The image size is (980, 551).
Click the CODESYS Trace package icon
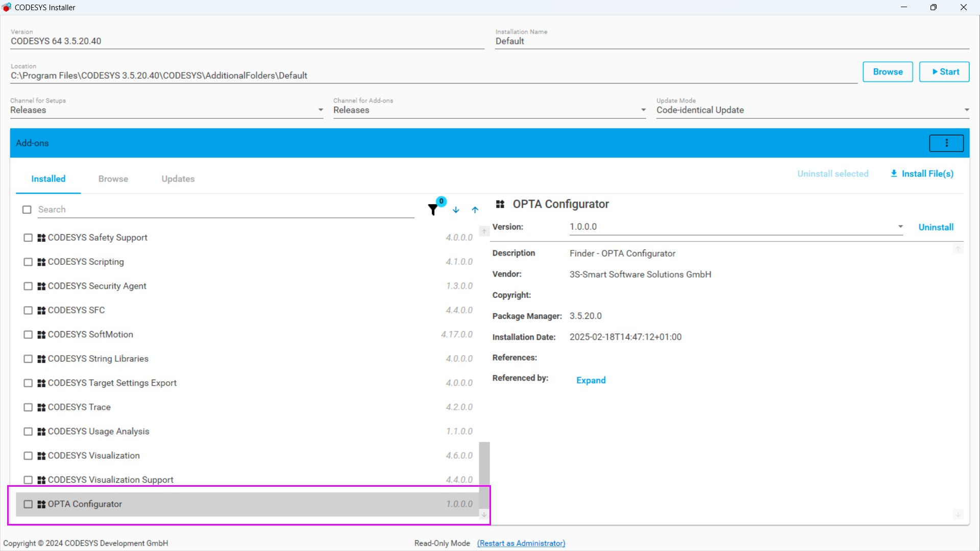tap(41, 407)
